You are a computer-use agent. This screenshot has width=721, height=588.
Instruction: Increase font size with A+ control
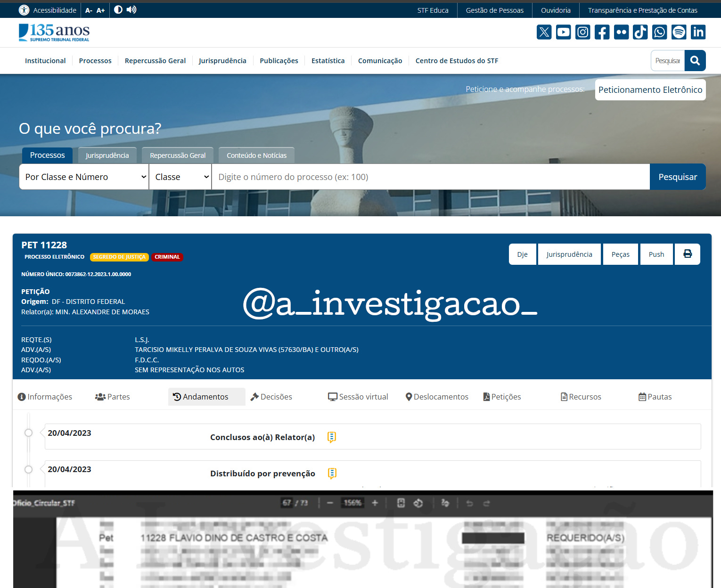[x=101, y=10]
